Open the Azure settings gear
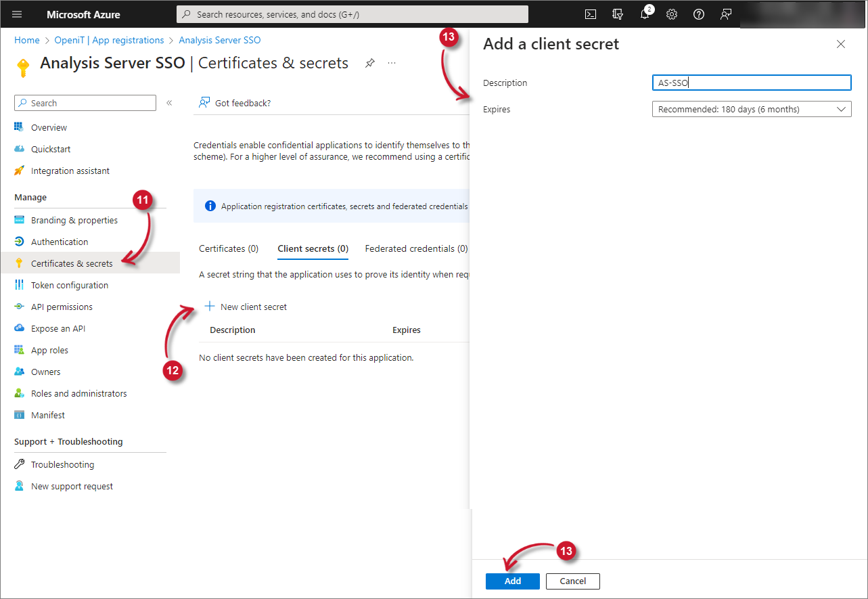Screen dimensions: 868x599 pos(671,14)
